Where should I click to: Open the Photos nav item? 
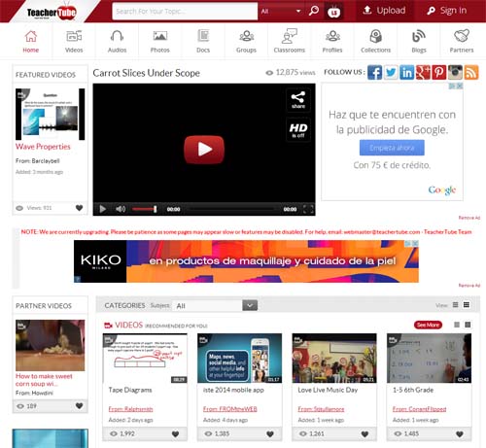pyautogui.click(x=160, y=41)
